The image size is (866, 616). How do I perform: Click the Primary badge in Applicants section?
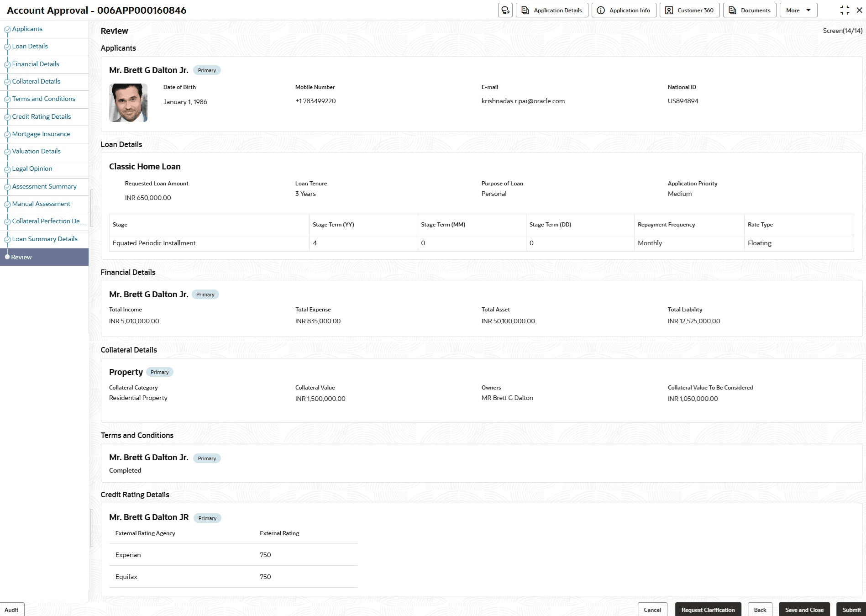click(x=207, y=70)
